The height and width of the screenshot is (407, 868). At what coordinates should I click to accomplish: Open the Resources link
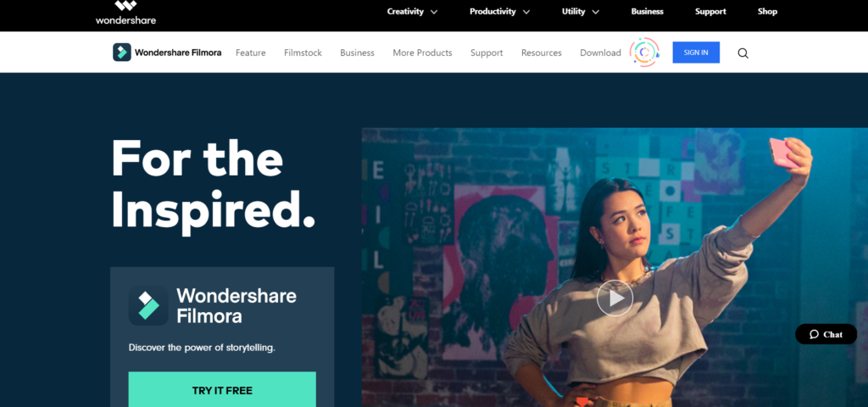[542, 53]
